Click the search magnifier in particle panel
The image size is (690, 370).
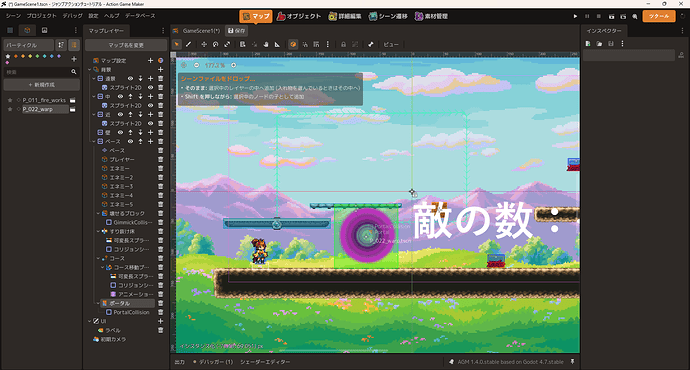coord(73,72)
